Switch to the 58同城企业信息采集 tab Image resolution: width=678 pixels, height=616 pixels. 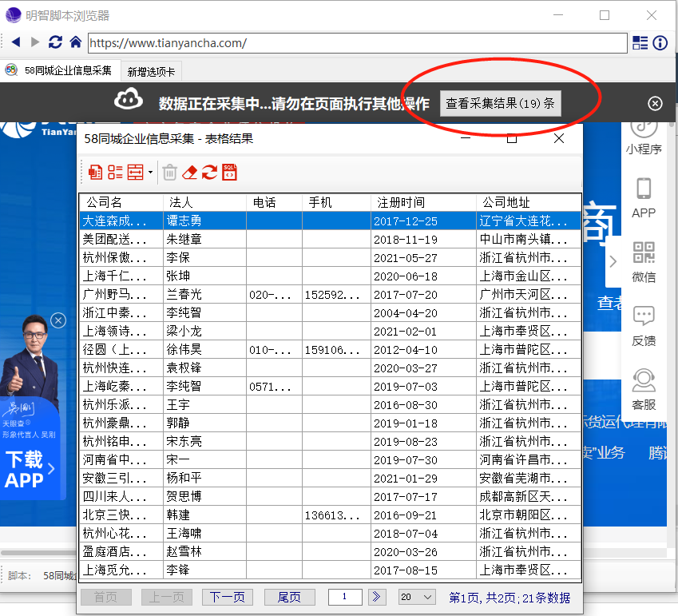coord(59,70)
